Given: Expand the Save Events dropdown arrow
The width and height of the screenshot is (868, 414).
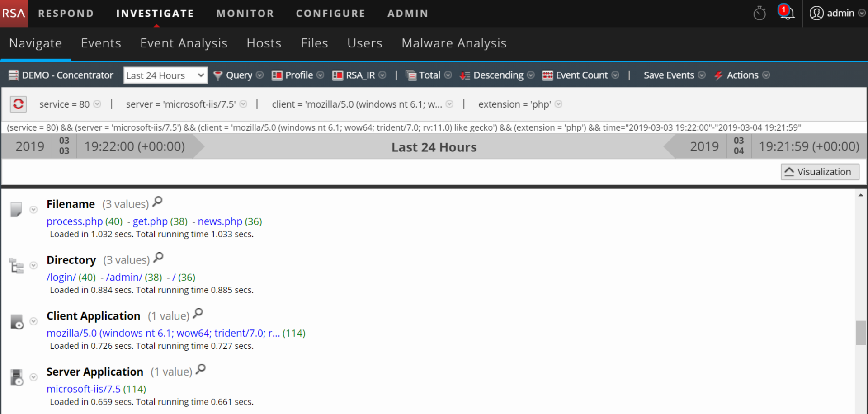Looking at the screenshot, I should tap(702, 75).
